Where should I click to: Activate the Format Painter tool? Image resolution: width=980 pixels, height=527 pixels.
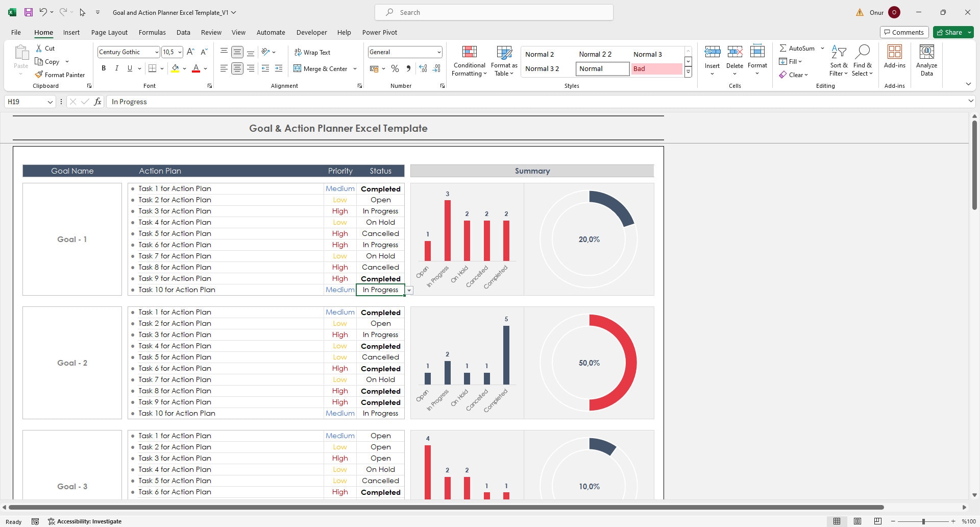[60, 75]
